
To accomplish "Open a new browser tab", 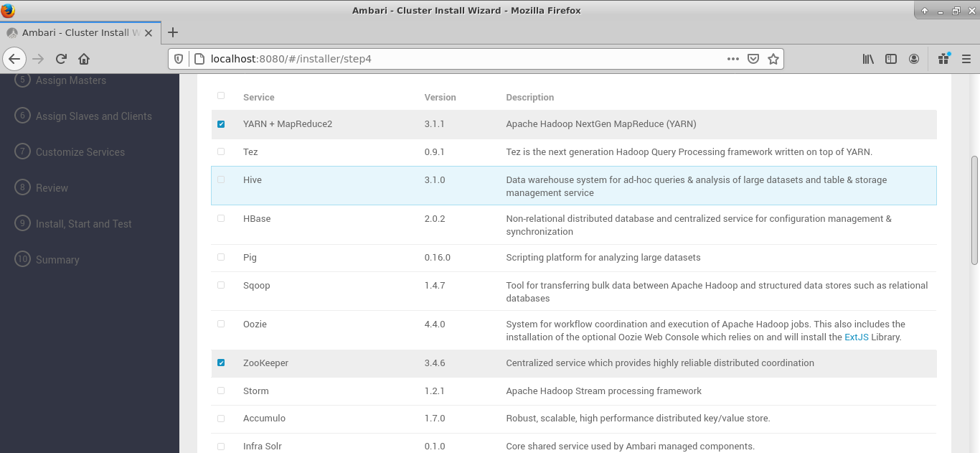I will click(x=173, y=32).
